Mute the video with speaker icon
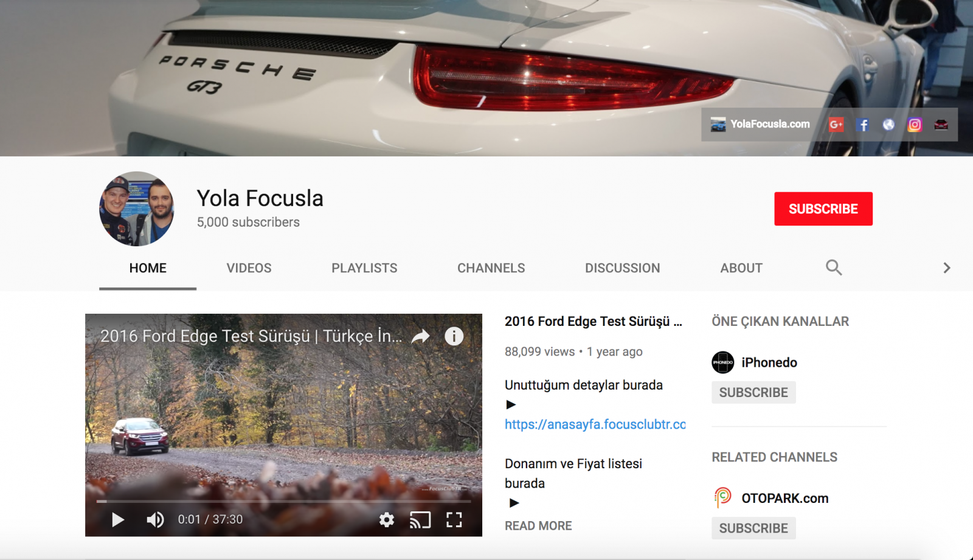The height and width of the screenshot is (560, 973). tap(155, 519)
